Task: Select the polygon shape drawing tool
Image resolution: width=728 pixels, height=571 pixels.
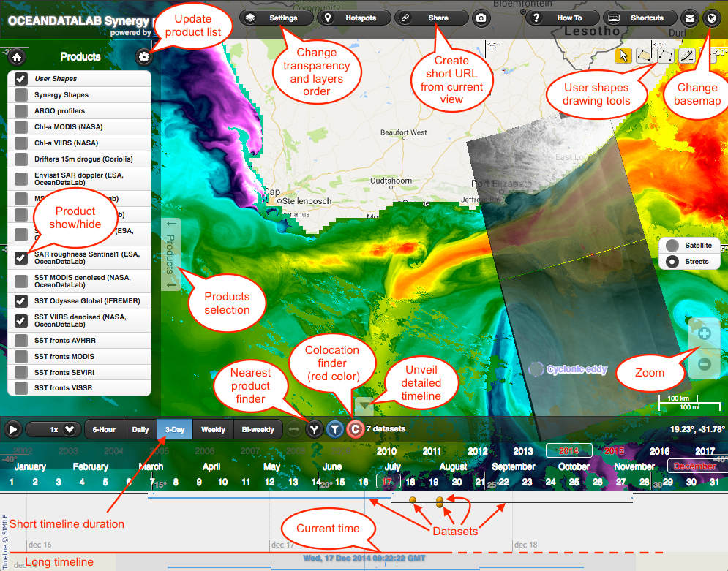Action: (665, 56)
